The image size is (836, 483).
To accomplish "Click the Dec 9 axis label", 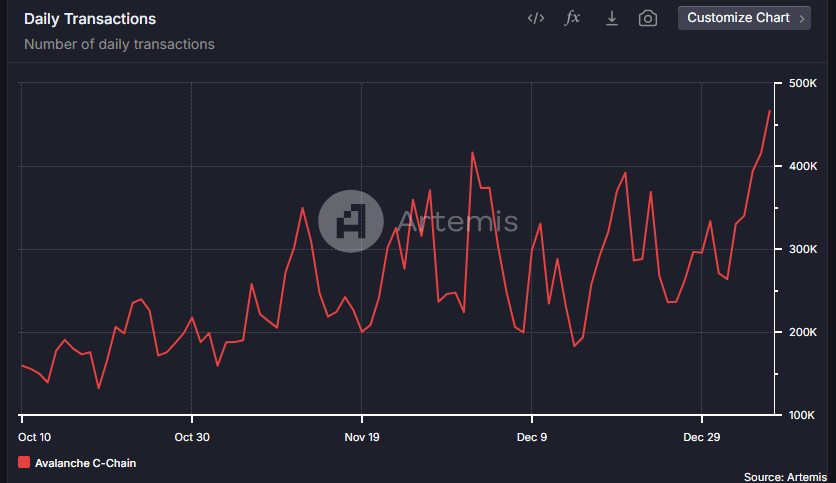I will click(532, 437).
